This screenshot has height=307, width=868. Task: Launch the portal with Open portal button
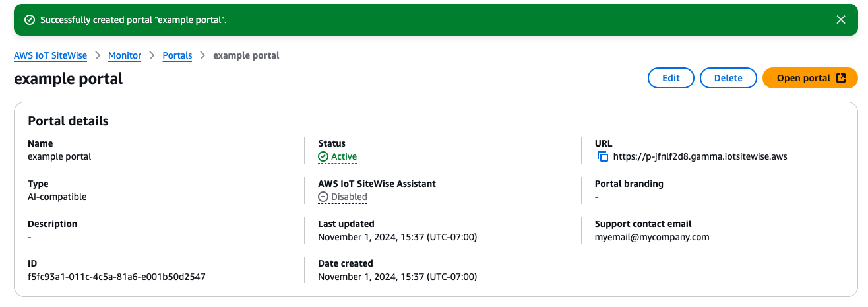803,78
